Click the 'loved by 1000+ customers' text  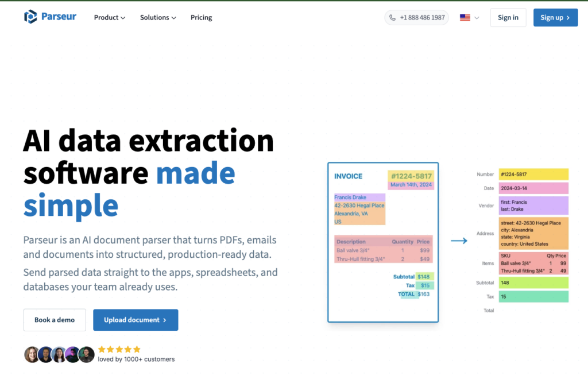pos(136,359)
